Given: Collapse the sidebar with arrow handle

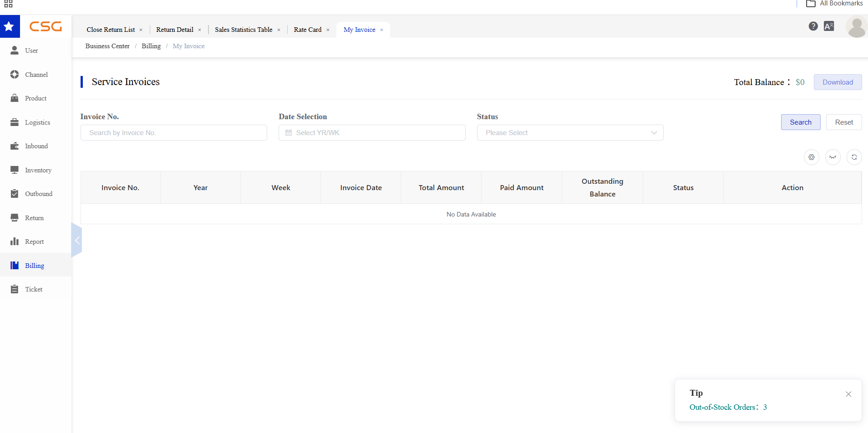Looking at the screenshot, I should point(77,241).
